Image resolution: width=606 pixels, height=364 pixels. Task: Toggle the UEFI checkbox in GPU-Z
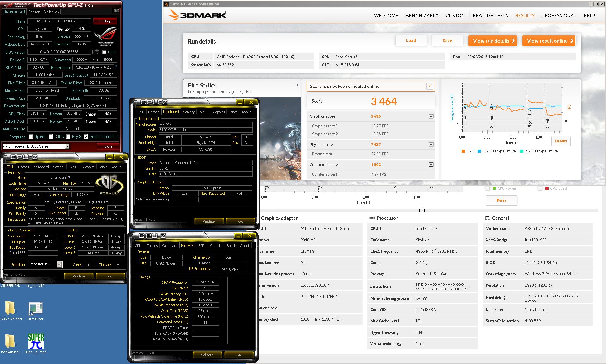point(104,52)
